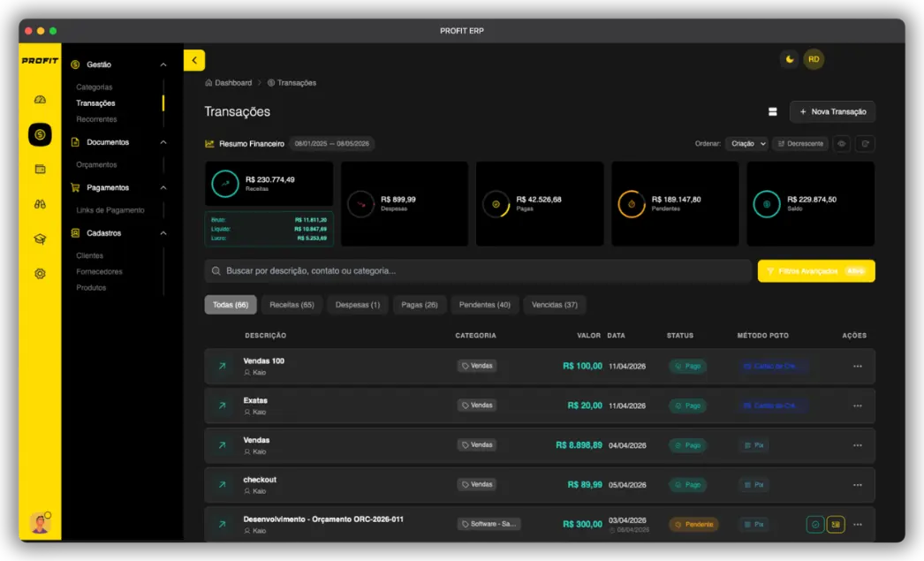Select the Despesas (1) tab
This screenshot has height=561, width=924.
pos(358,305)
